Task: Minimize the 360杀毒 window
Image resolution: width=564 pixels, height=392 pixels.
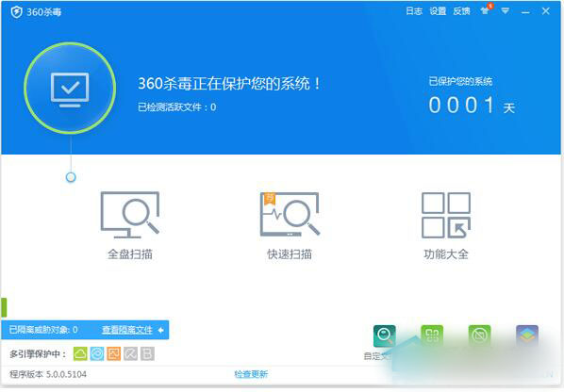Action: coord(525,12)
